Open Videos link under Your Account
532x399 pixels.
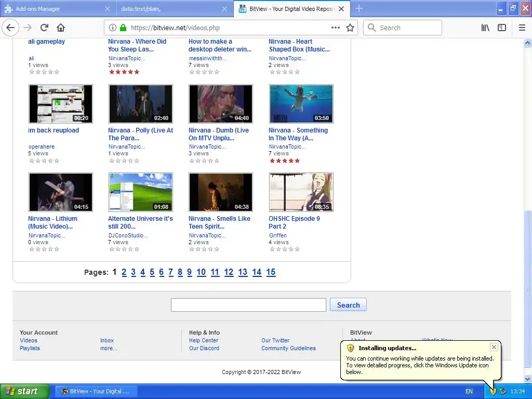[29, 340]
